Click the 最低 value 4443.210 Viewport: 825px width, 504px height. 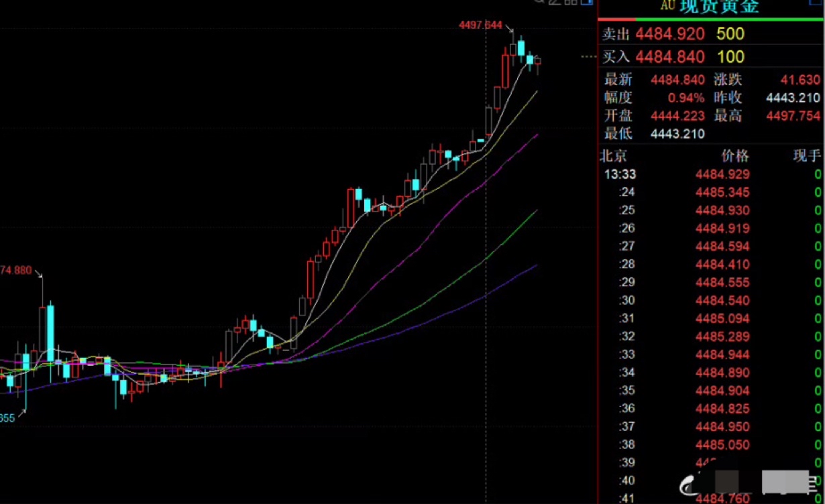[677, 134]
